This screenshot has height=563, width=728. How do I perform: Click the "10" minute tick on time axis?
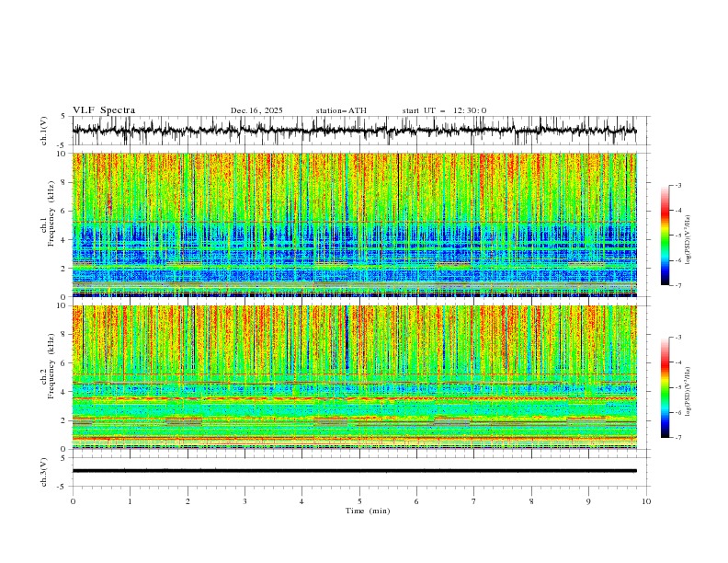click(646, 501)
